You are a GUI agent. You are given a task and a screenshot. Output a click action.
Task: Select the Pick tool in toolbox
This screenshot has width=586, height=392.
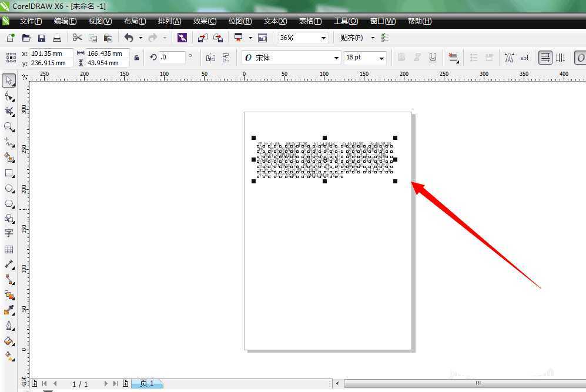9,80
